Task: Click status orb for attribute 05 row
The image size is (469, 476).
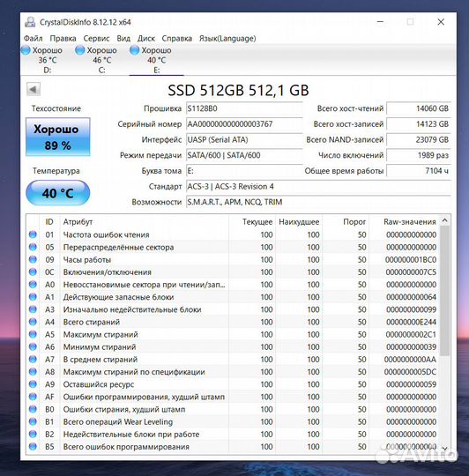Action: click(33, 247)
